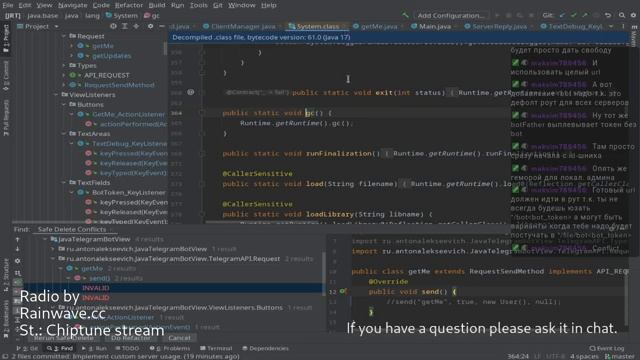Switch to the Main.java editor tab
640x360 pixels.
(x=431, y=26)
